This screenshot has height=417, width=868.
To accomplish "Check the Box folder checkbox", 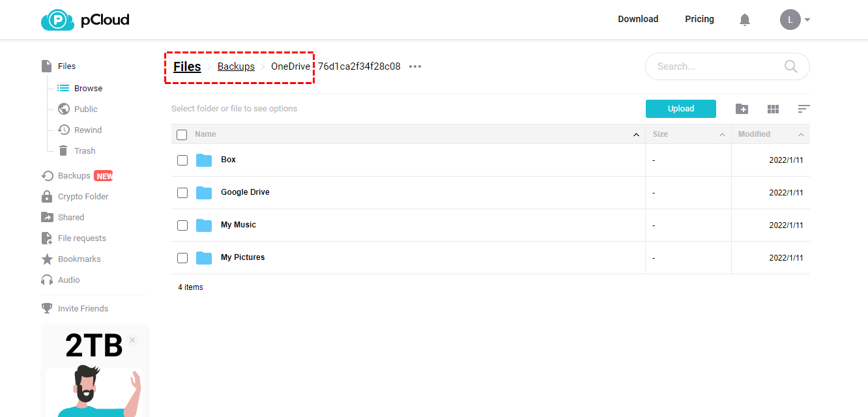I will 182,160.
